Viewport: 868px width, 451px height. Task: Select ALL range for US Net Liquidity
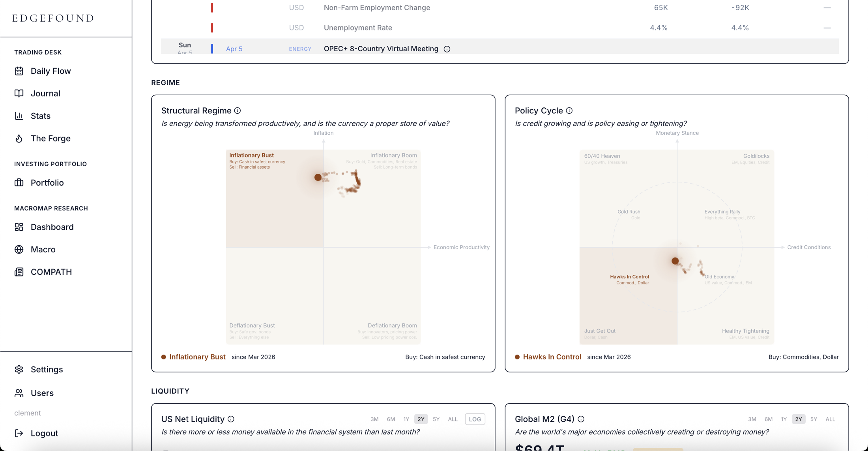click(x=453, y=419)
